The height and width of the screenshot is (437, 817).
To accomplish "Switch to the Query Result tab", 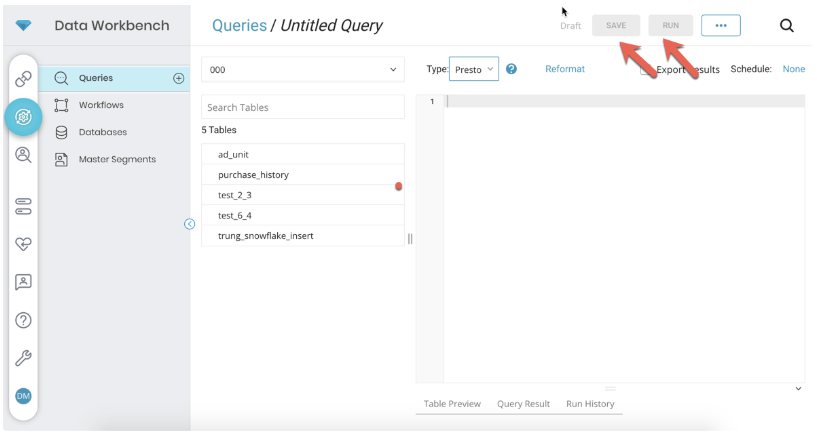I will pyautogui.click(x=523, y=404).
